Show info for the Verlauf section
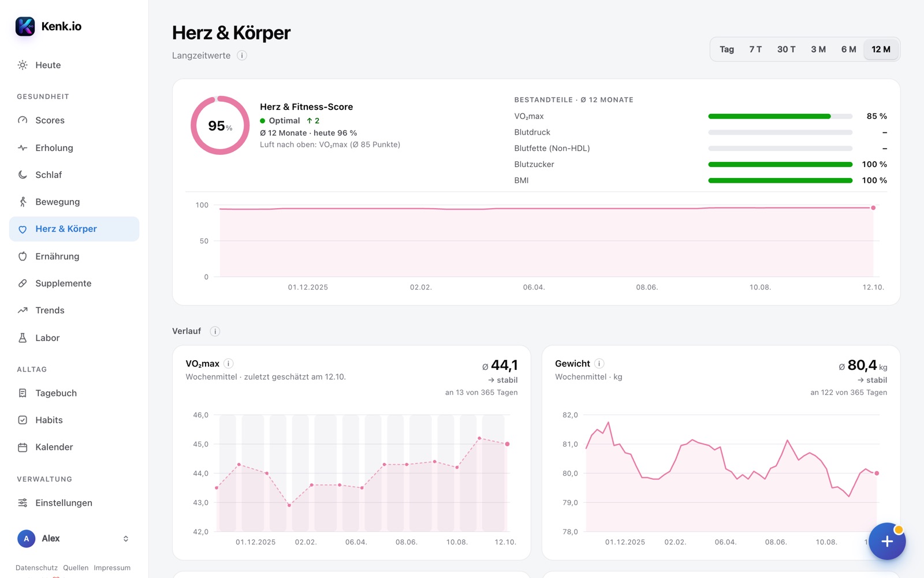Viewport: 924px width, 578px height. [x=215, y=331]
